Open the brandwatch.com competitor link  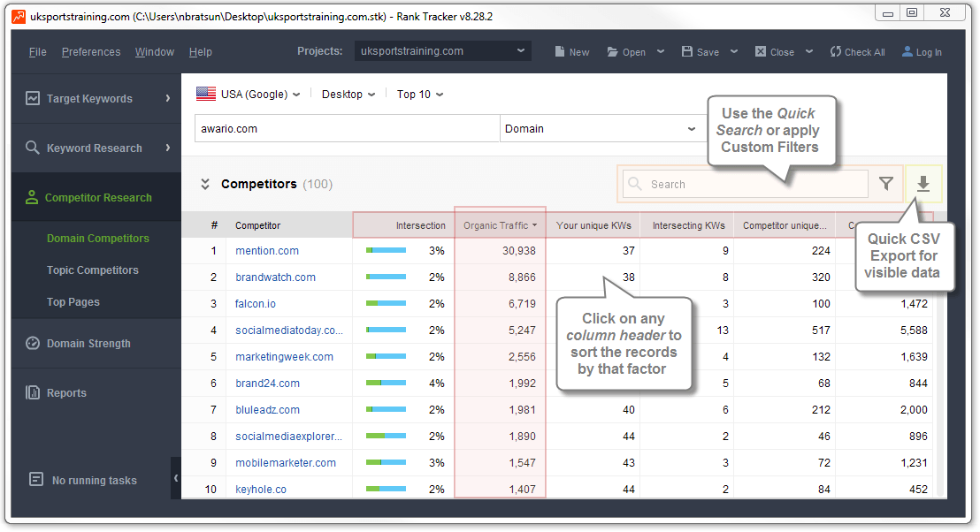point(275,277)
